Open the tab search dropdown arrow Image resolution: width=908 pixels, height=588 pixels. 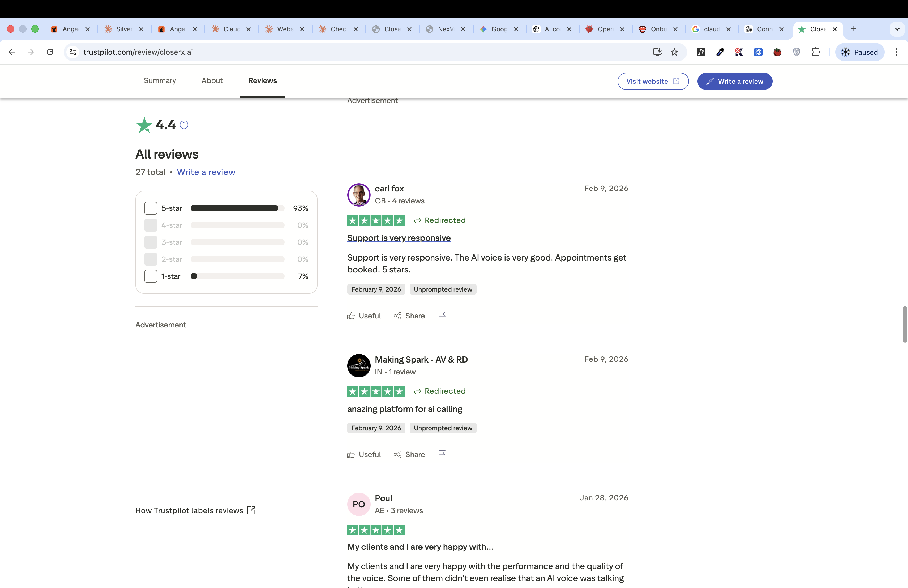(897, 29)
